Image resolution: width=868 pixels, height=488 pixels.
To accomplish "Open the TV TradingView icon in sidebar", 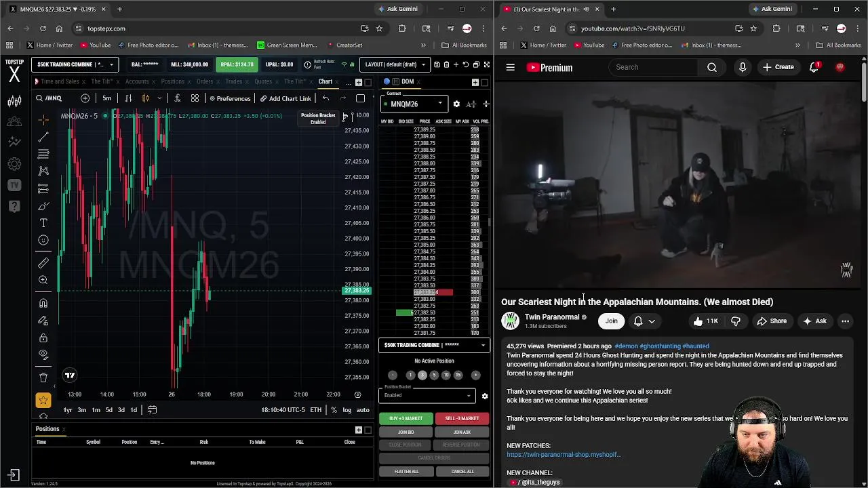I will (14, 185).
